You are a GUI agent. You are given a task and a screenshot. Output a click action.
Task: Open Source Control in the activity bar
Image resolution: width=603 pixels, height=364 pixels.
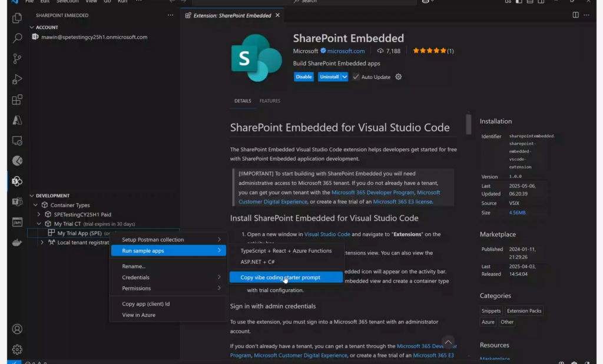(17, 58)
